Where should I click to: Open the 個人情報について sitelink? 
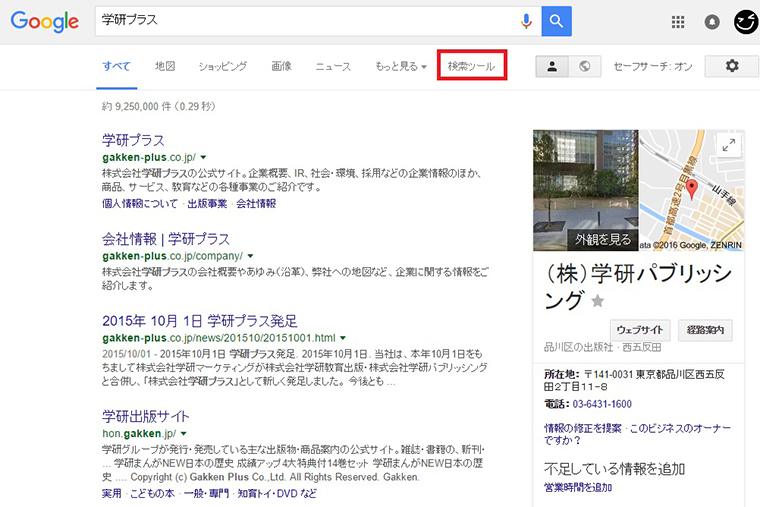[x=140, y=204]
